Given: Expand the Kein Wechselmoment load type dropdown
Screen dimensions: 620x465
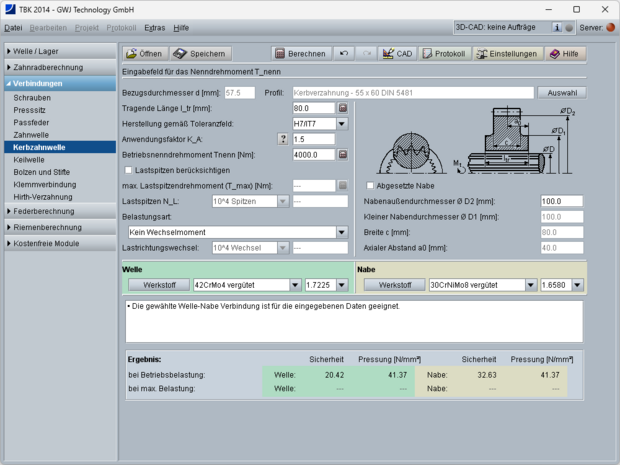Looking at the screenshot, I should pyautogui.click(x=341, y=232).
